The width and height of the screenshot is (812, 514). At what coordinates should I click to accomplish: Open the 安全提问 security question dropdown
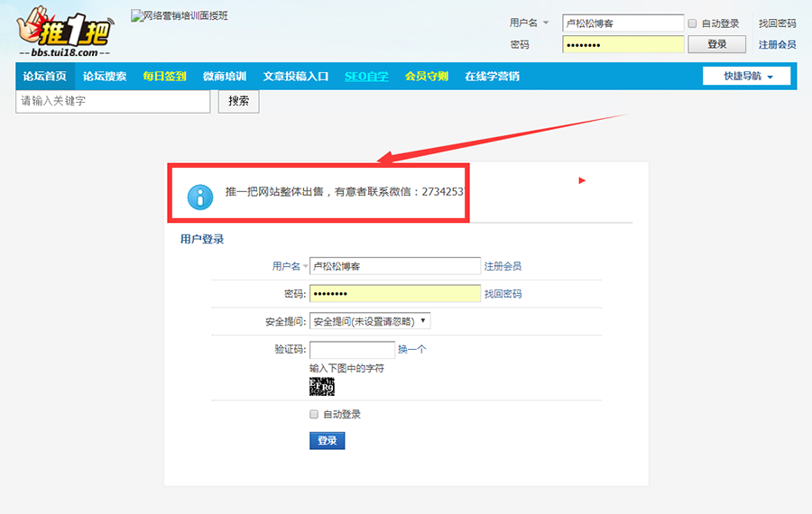point(370,321)
